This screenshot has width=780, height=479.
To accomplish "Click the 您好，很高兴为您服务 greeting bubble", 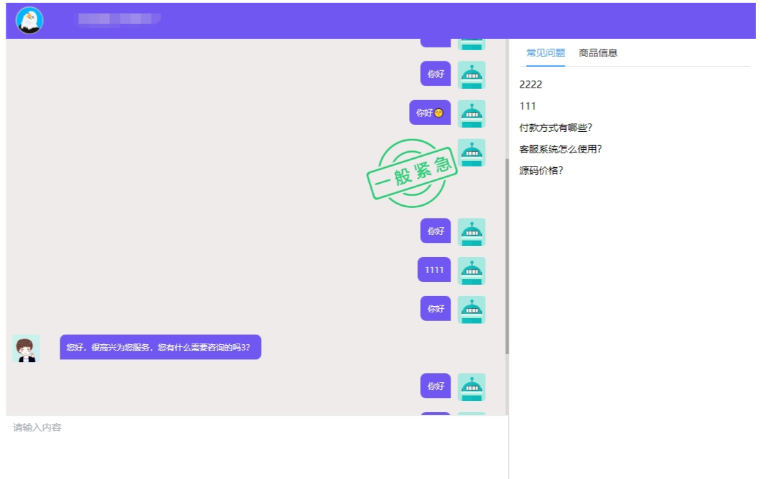I will pos(160,347).
